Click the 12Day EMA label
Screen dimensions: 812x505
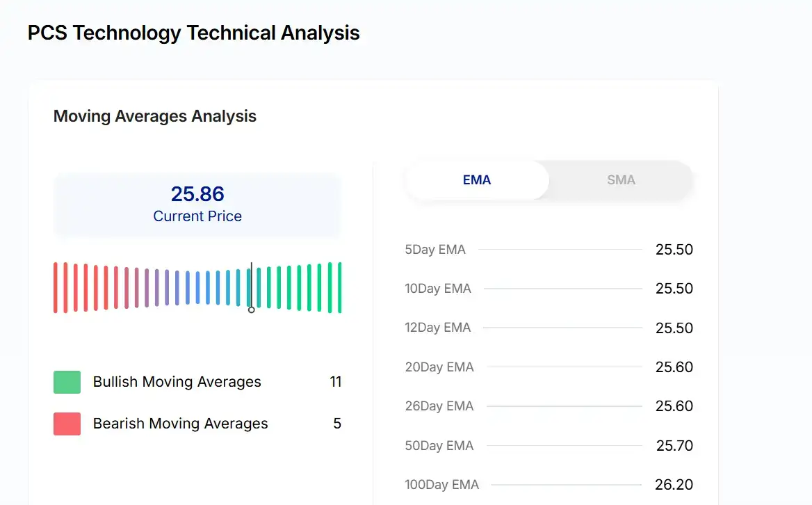[x=438, y=328]
